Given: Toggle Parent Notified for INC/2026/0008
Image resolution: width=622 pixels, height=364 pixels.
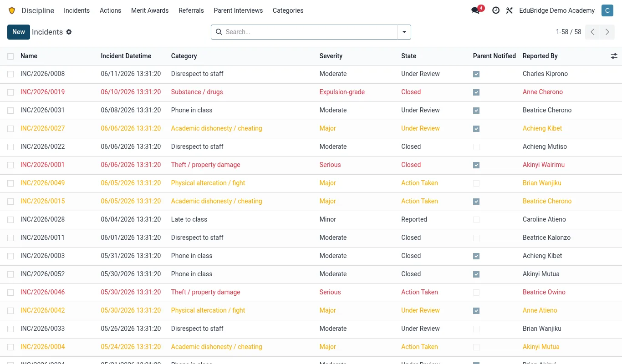Looking at the screenshot, I should (476, 74).
